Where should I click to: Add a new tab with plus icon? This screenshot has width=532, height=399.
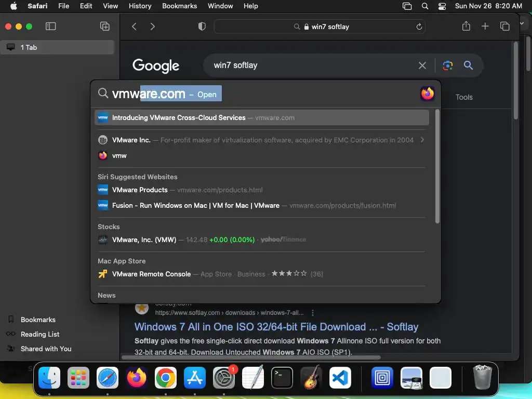pyautogui.click(x=485, y=26)
